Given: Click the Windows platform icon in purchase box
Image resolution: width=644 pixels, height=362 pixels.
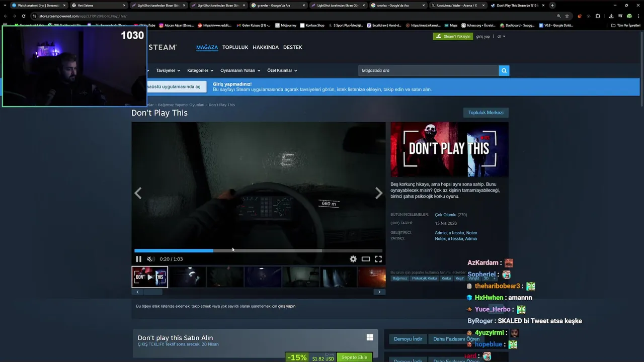Looking at the screenshot, I should tap(370, 338).
